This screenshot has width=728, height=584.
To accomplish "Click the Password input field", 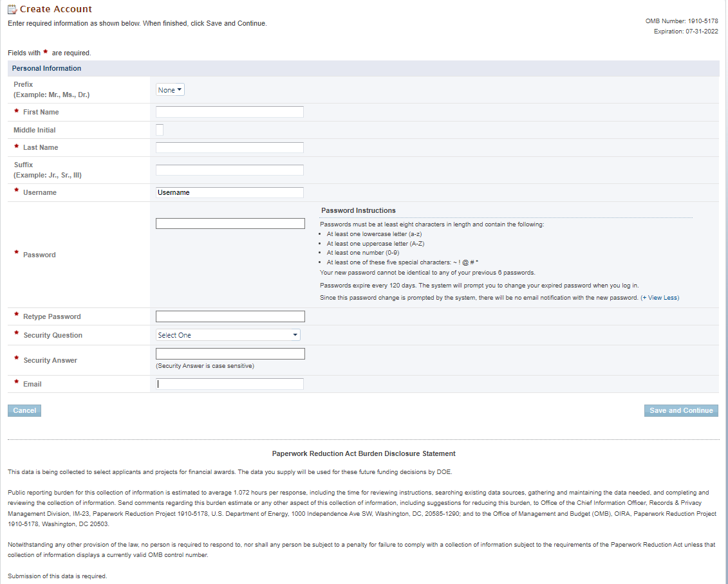I will 230,224.
